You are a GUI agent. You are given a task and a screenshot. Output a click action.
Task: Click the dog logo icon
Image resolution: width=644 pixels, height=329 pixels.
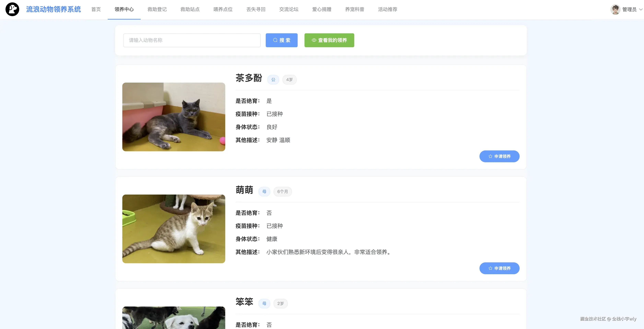tap(12, 9)
